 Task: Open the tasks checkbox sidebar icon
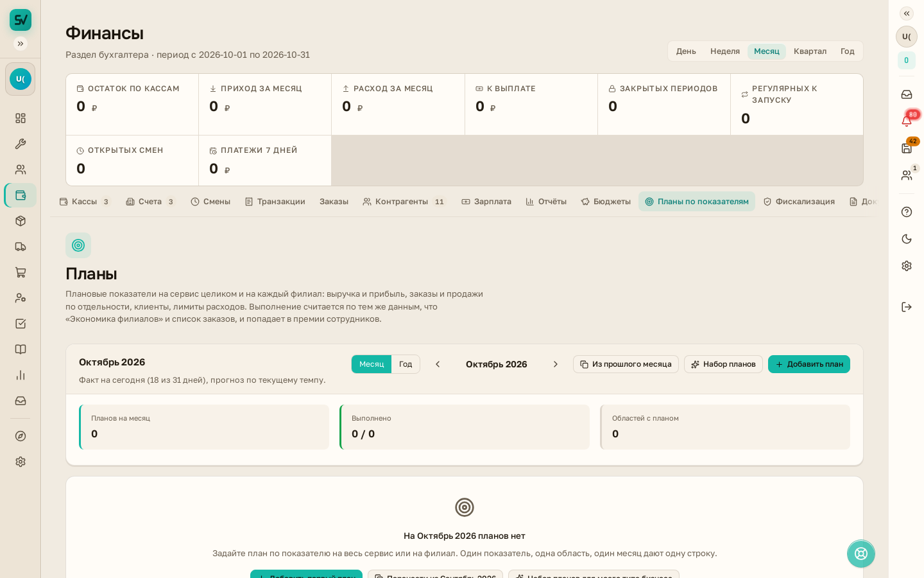coord(21,324)
